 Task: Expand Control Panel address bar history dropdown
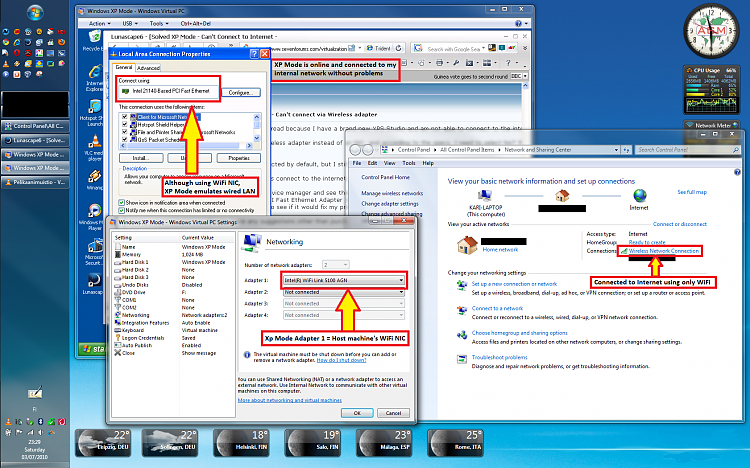click(616, 150)
